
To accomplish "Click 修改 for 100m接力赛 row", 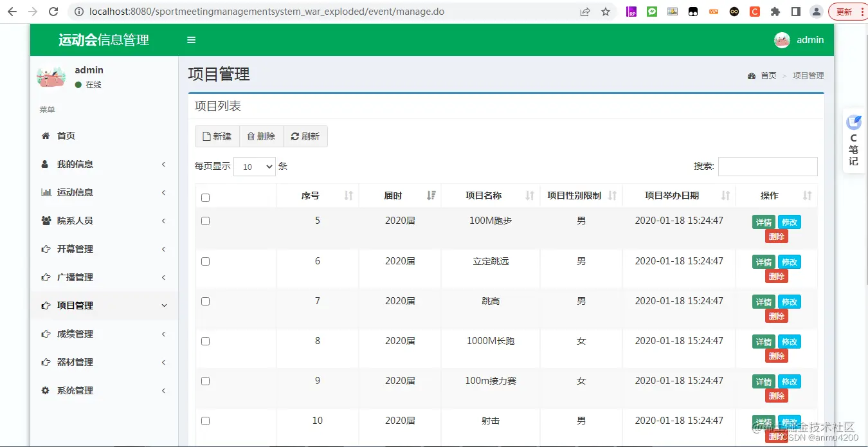I will (790, 381).
